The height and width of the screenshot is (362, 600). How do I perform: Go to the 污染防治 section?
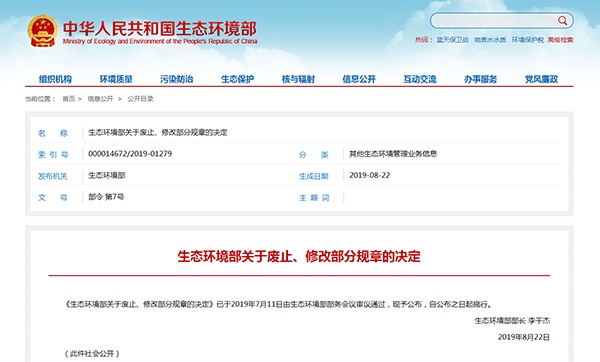tap(177, 79)
